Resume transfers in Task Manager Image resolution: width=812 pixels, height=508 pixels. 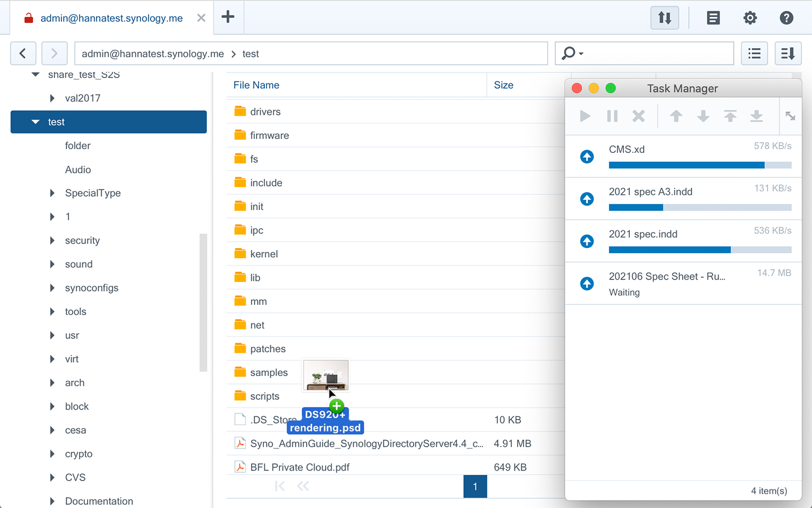pyautogui.click(x=585, y=116)
